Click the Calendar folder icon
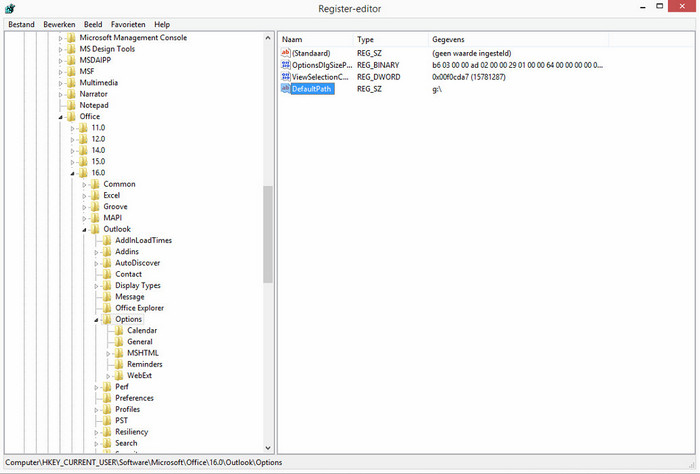The width and height of the screenshot is (700, 474). click(119, 330)
